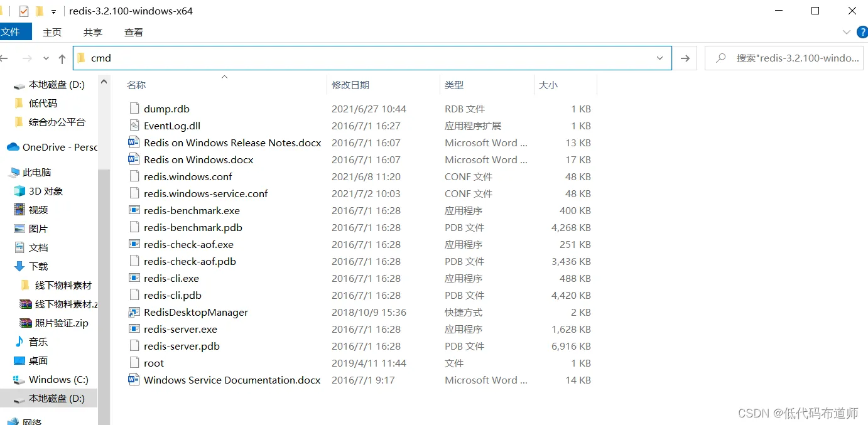Switch to the 主页 ribbon tab
This screenshot has width=868, height=425.
(52, 32)
